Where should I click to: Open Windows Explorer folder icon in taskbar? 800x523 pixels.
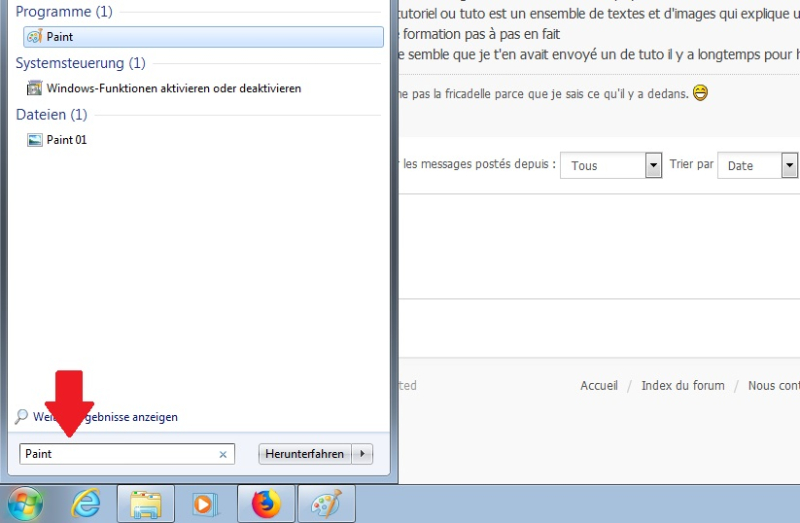point(146,504)
